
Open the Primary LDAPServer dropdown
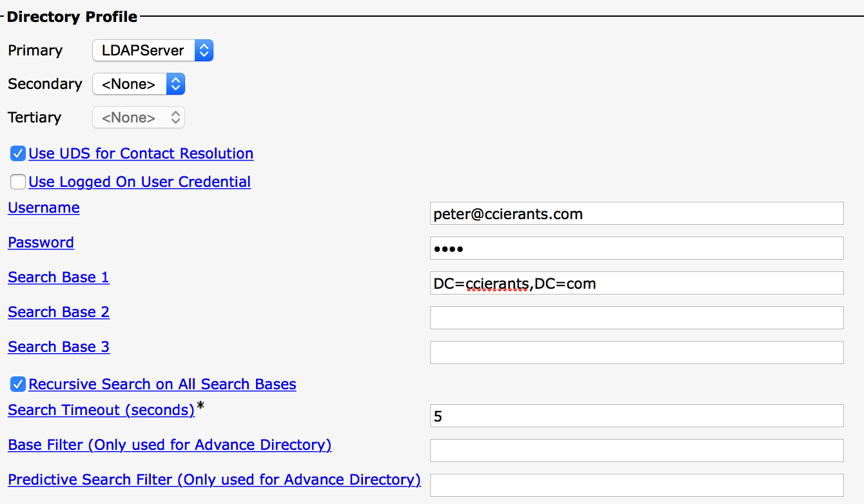coord(153,50)
